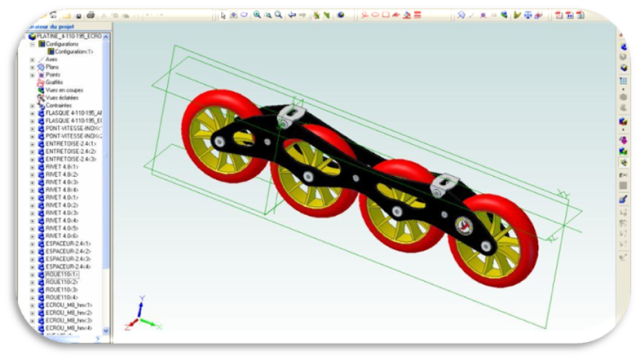Click the paintbrush icon in the right toolbar

pos(623,200)
